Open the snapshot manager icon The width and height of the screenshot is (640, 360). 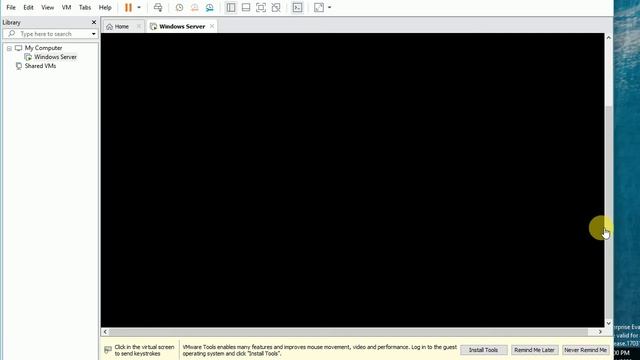tap(209, 7)
